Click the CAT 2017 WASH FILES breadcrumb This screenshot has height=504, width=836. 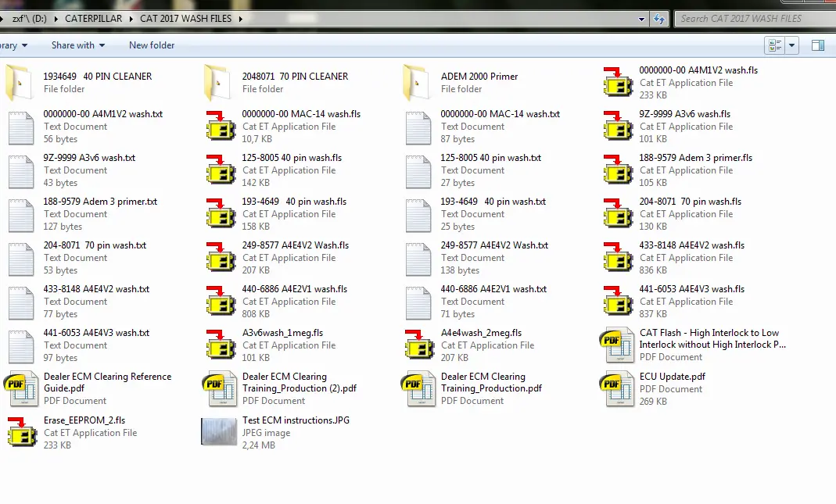(185, 19)
